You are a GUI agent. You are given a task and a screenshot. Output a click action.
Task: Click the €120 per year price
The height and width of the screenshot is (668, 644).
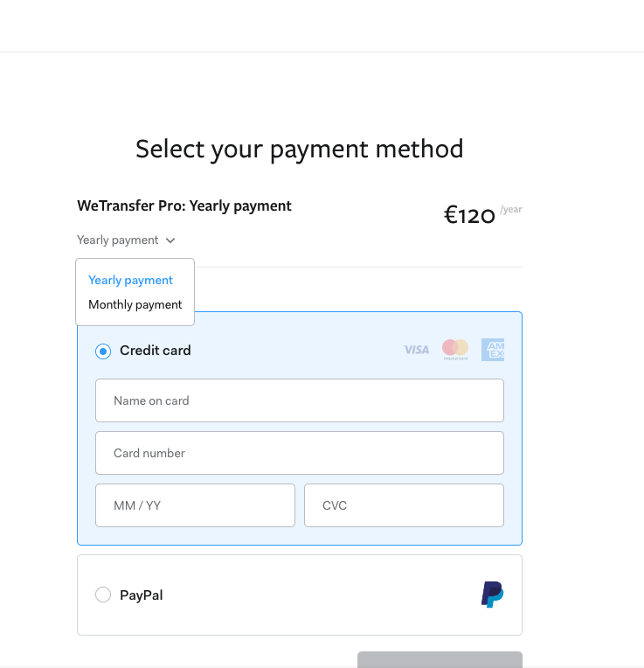(470, 215)
